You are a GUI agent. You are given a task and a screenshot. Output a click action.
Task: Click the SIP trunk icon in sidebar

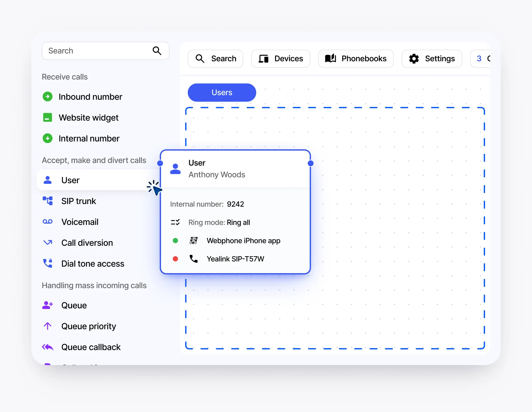[x=48, y=201]
